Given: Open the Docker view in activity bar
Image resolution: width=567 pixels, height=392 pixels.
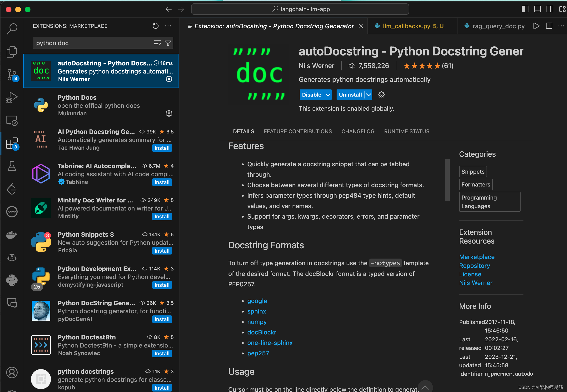Looking at the screenshot, I should [x=12, y=235].
